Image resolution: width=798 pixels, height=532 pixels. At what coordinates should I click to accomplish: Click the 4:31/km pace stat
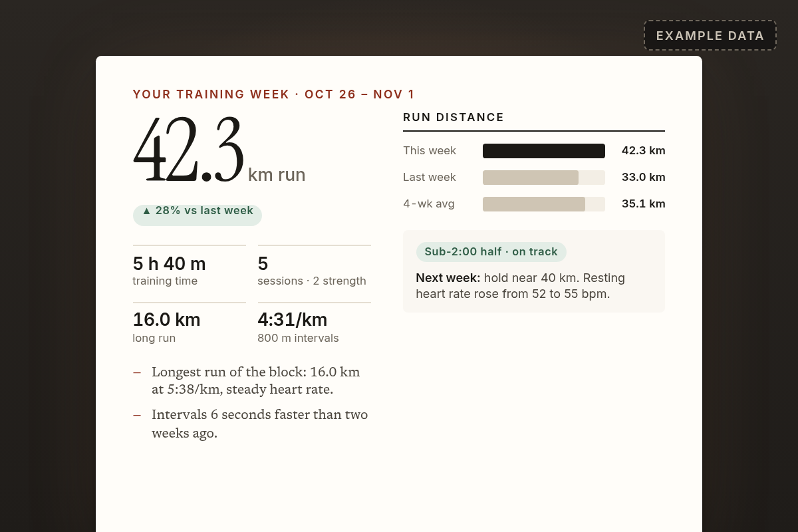(293, 320)
